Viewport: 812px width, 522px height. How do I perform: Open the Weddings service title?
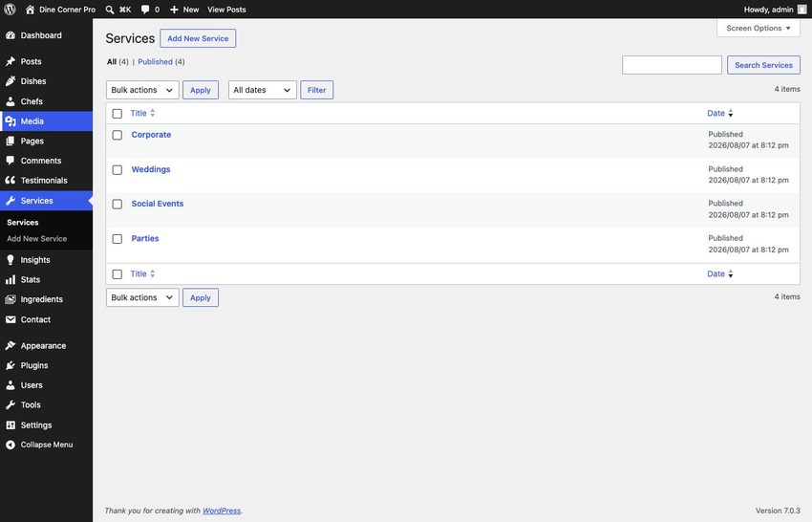(x=151, y=169)
